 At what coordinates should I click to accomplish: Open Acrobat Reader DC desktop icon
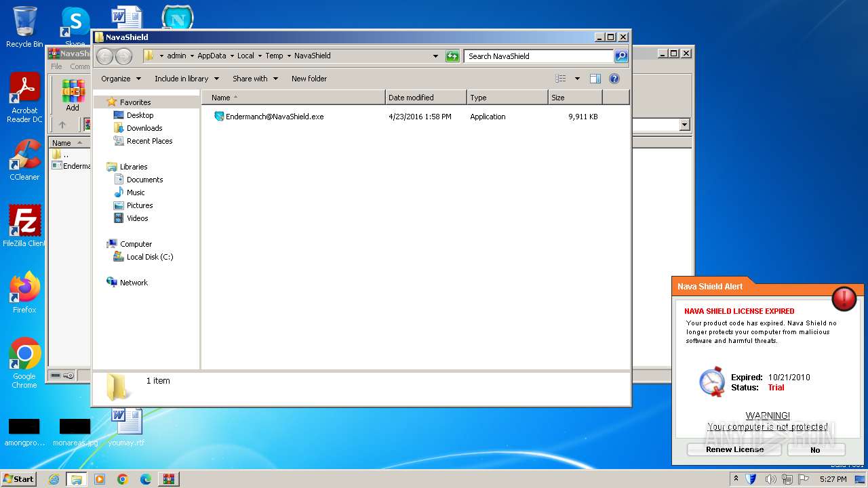coord(24,98)
